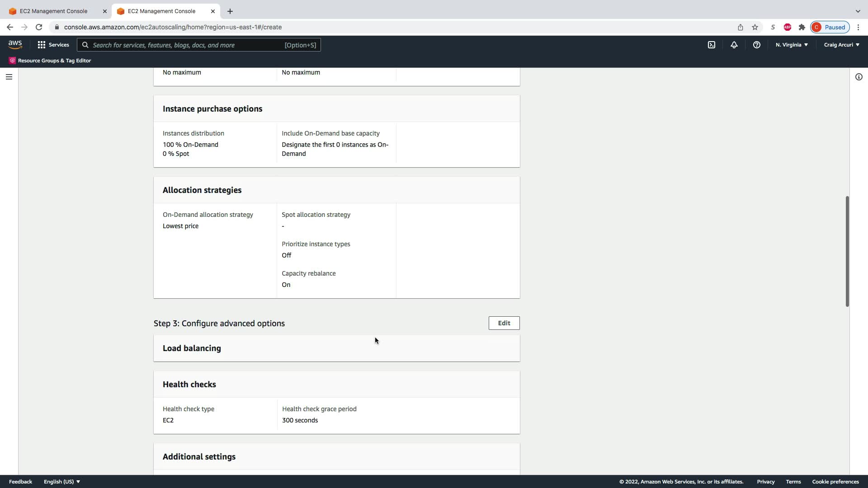
Task: Open Services grid menu
Action: point(53,45)
